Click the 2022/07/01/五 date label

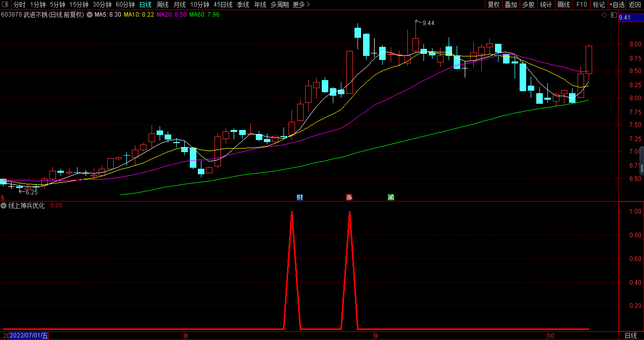29,335
